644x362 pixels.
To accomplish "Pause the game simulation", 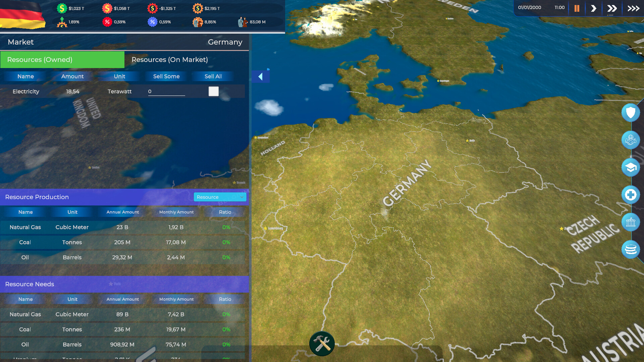I will pos(577,8).
